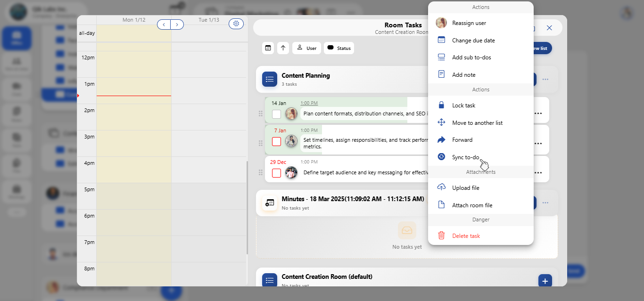Select the Tue 1/13 calendar column header
Image resolution: width=644 pixels, height=301 pixels.
point(209,20)
